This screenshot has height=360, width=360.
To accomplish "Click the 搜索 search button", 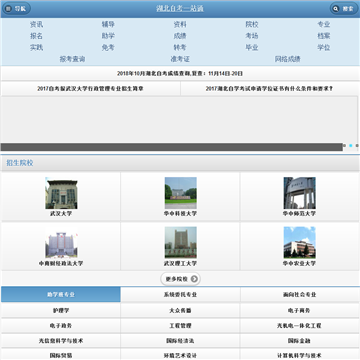I will 344,9.
